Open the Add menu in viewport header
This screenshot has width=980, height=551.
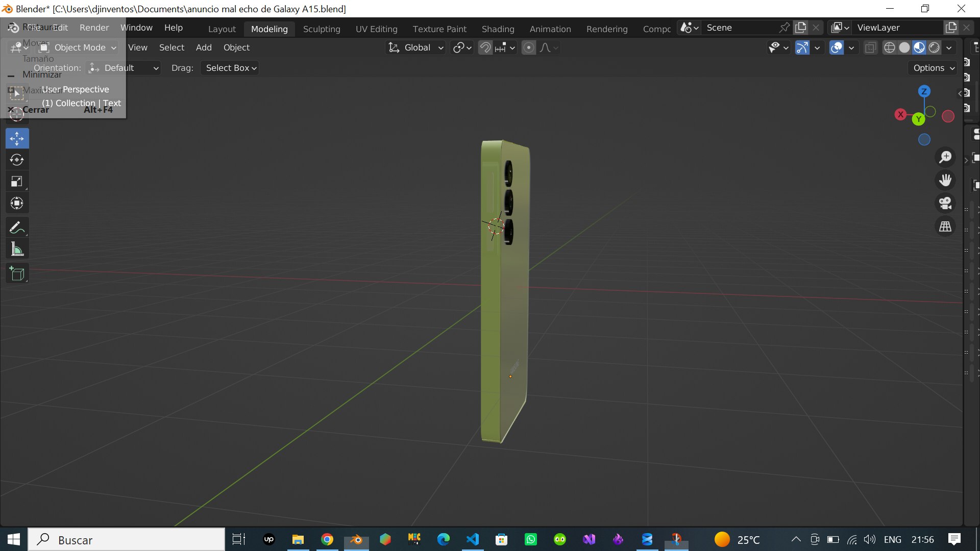pos(204,47)
